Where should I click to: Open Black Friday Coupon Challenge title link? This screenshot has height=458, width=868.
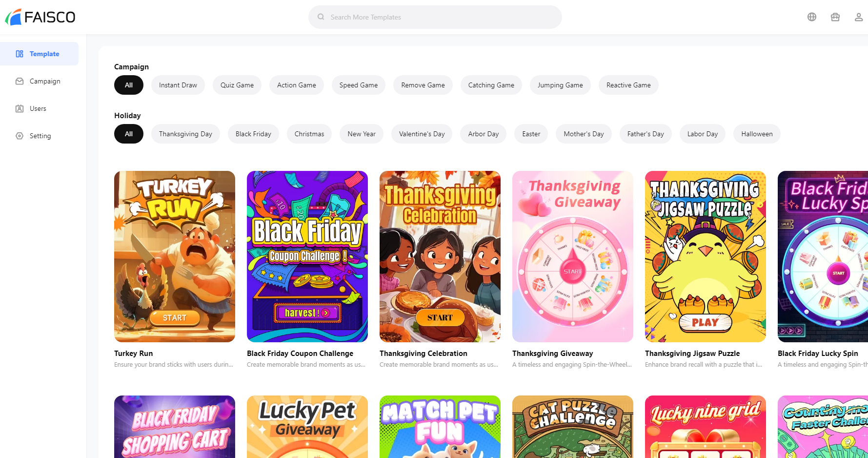pyautogui.click(x=300, y=354)
